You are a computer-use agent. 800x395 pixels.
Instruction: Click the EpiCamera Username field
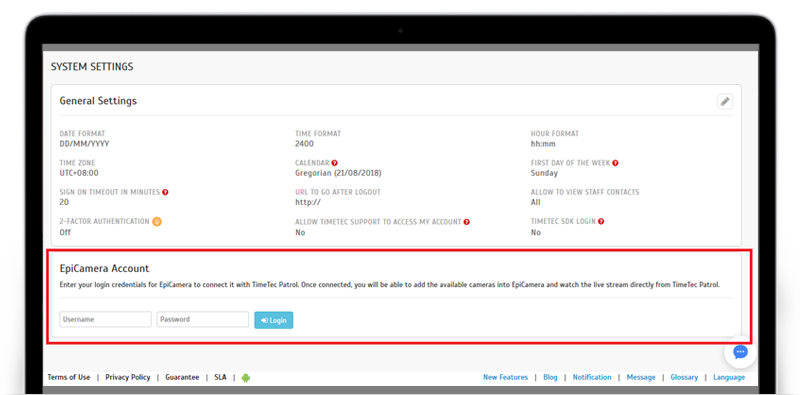(x=106, y=319)
